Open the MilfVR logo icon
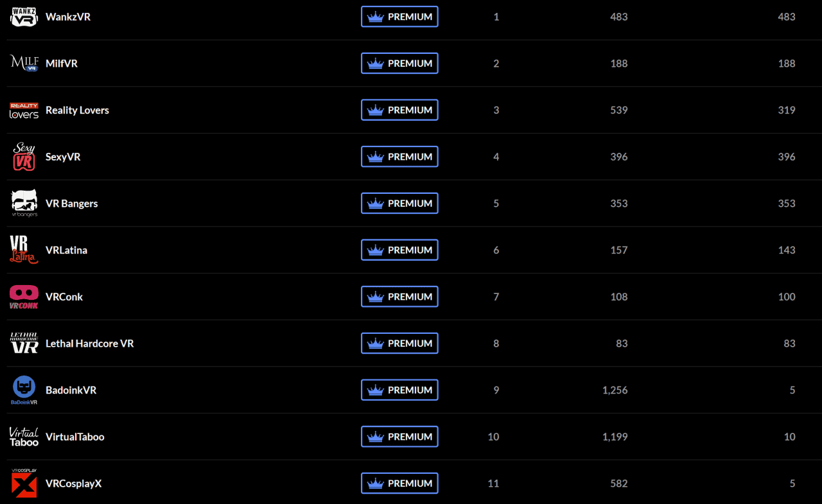 click(24, 63)
